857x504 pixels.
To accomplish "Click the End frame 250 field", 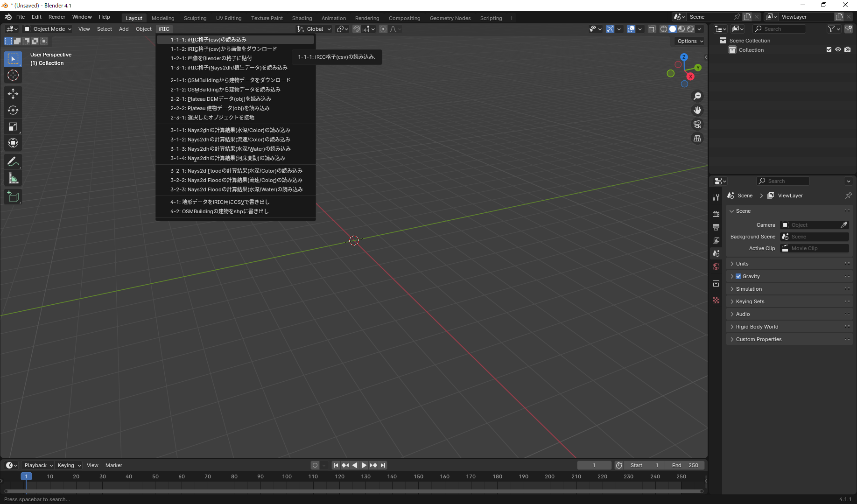I will point(685,465).
